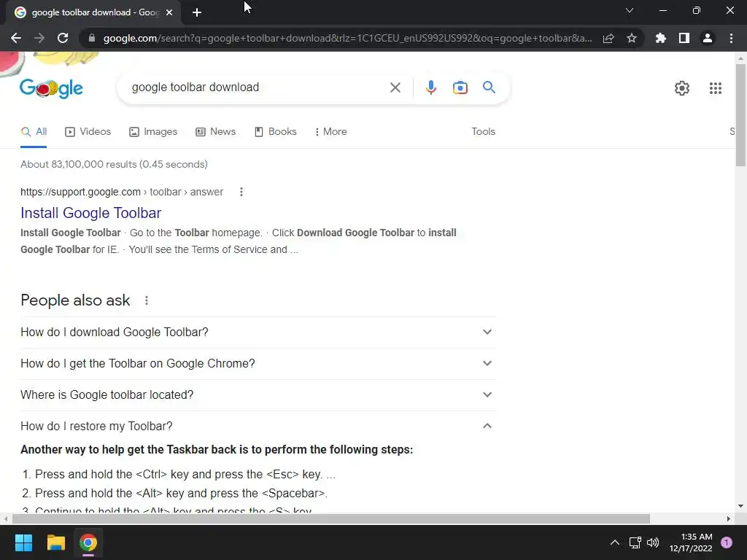The height and width of the screenshot is (560, 747).
Task: Open Google apps grid
Action: click(x=715, y=88)
